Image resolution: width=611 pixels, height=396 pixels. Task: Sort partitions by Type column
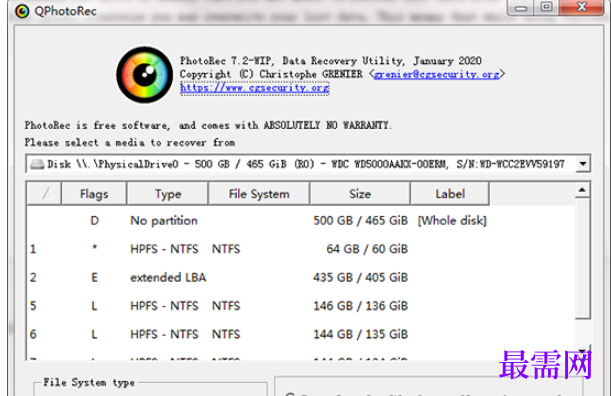pos(168,194)
